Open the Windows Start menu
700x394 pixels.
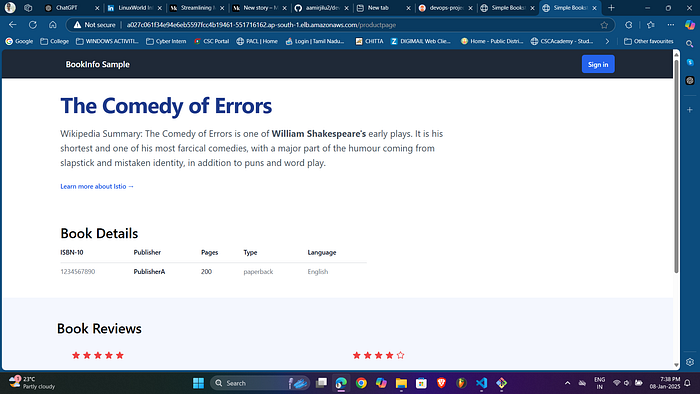pyautogui.click(x=198, y=383)
